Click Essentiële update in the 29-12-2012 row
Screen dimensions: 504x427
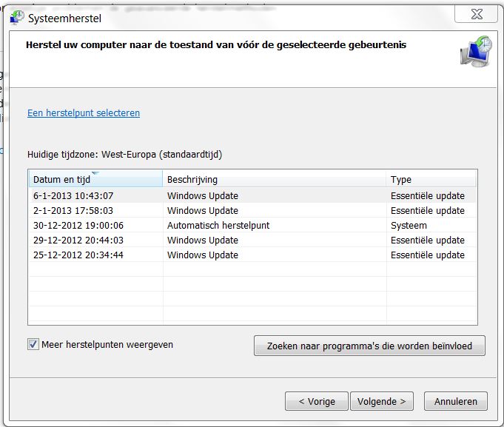pos(428,240)
